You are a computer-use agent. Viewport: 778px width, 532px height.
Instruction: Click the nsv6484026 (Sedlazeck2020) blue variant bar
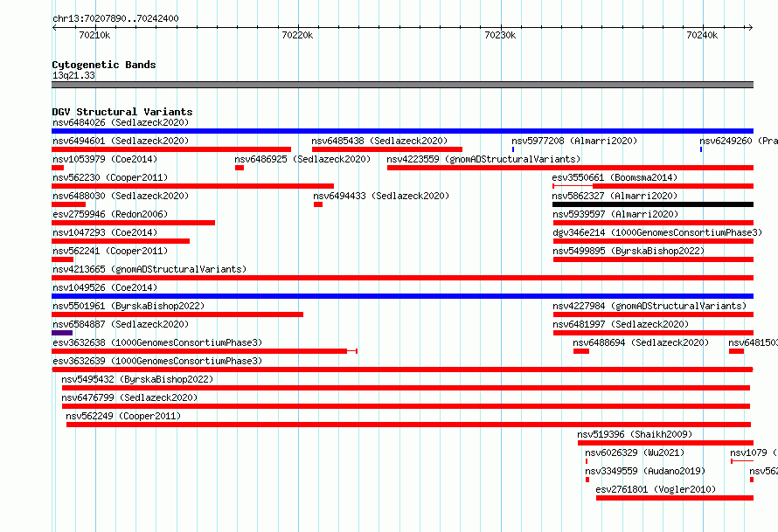(x=402, y=131)
